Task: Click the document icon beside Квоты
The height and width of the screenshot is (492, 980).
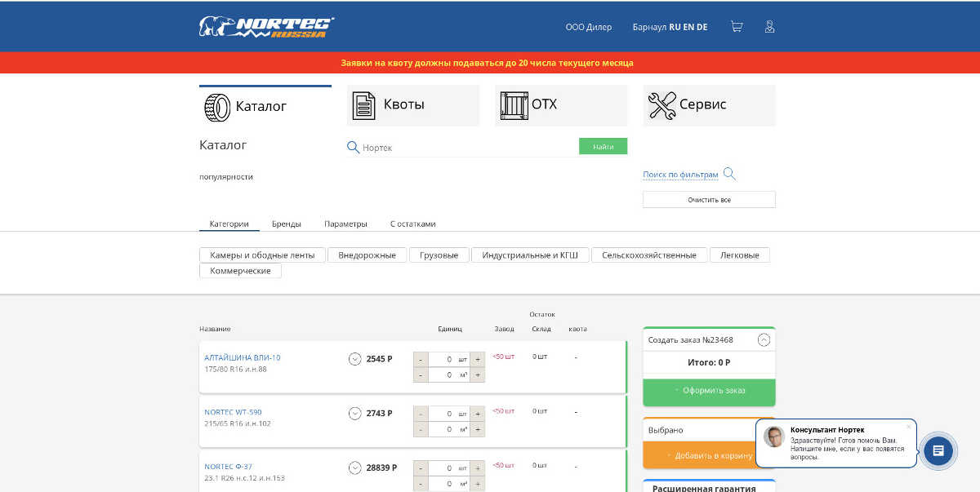Action: coord(363,106)
